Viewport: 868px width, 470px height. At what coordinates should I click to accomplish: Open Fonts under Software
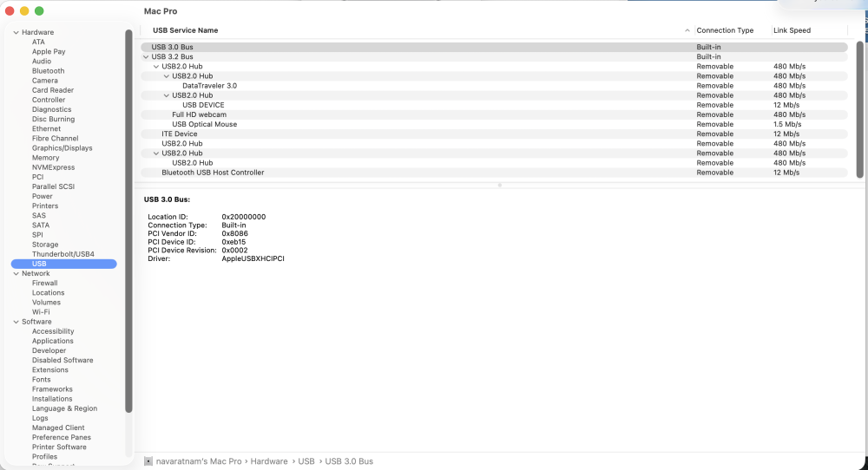click(41, 380)
